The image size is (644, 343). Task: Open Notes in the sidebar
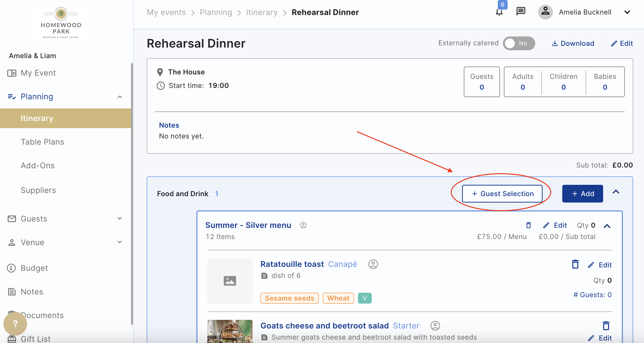(x=32, y=292)
